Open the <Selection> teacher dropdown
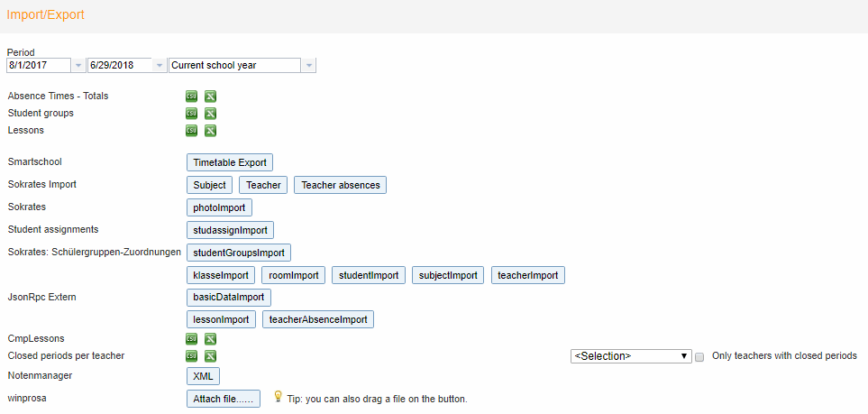This screenshot has width=868, height=414. coord(631,355)
